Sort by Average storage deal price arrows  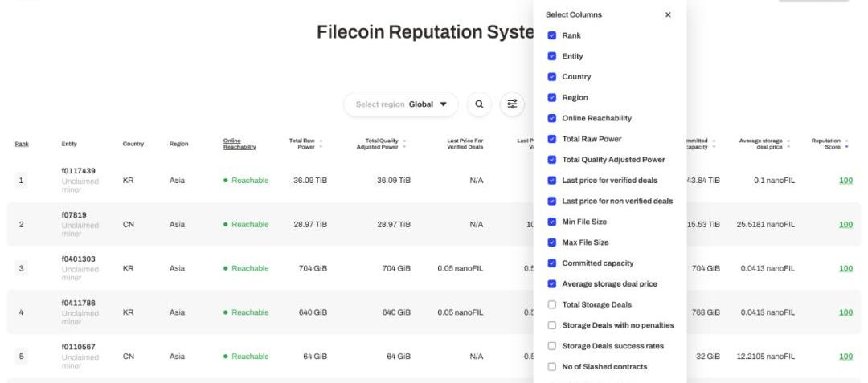(x=789, y=144)
